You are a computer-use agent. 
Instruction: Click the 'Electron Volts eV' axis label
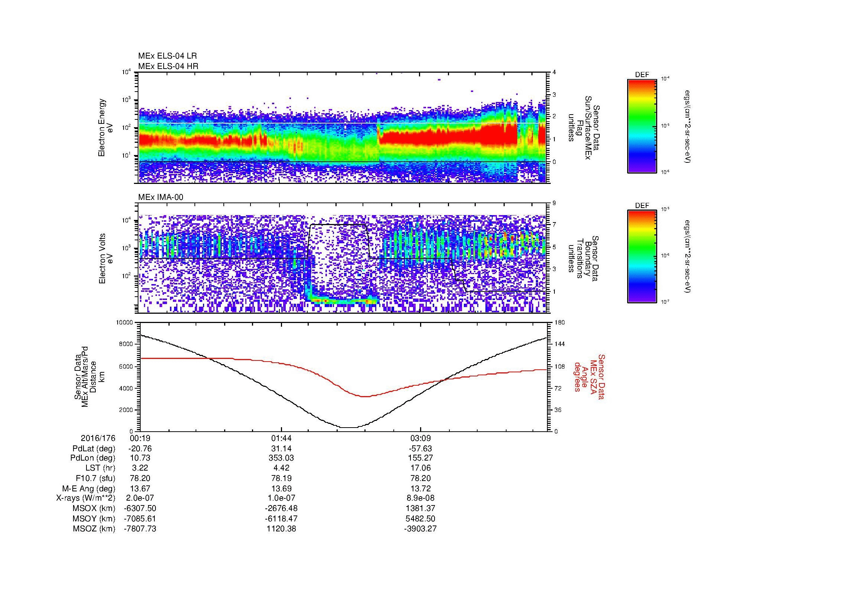[x=105, y=258]
